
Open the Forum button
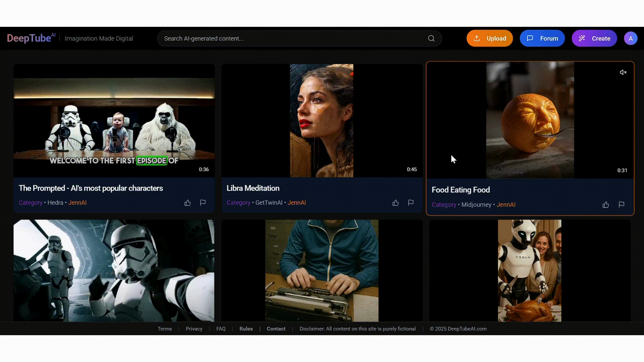tap(542, 39)
